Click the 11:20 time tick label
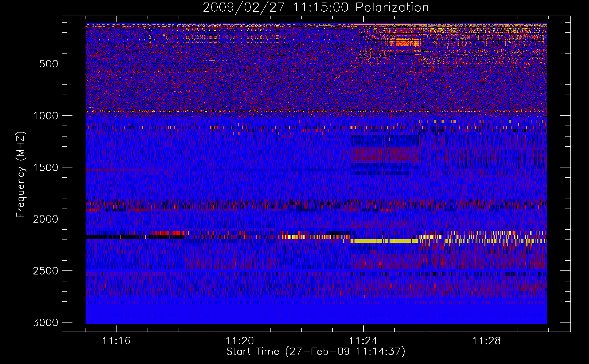 point(240,341)
